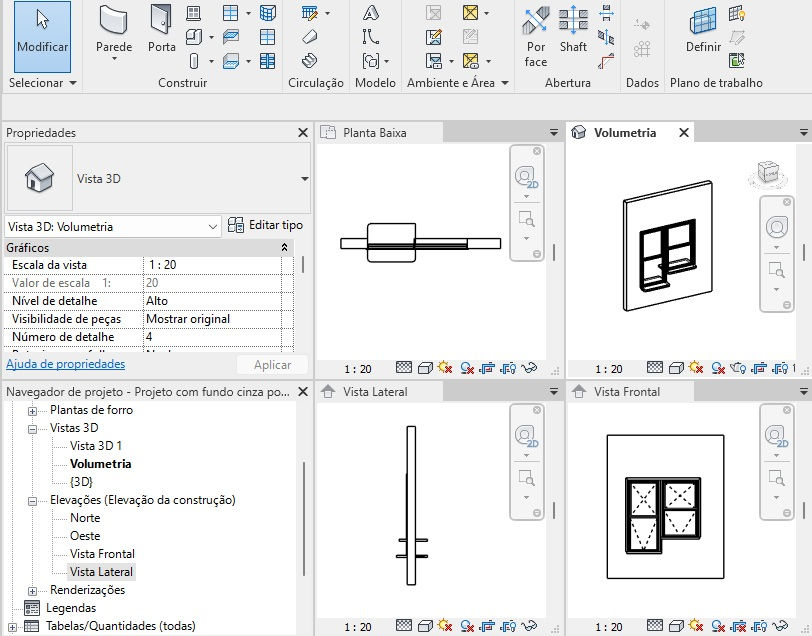Image resolution: width=812 pixels, height=636 pixels.
Task: Select the Modificar tool
Action: [x=42, y=36]
